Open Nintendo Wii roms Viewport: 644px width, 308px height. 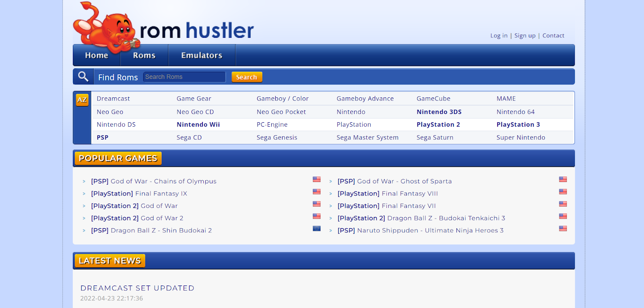198,125
